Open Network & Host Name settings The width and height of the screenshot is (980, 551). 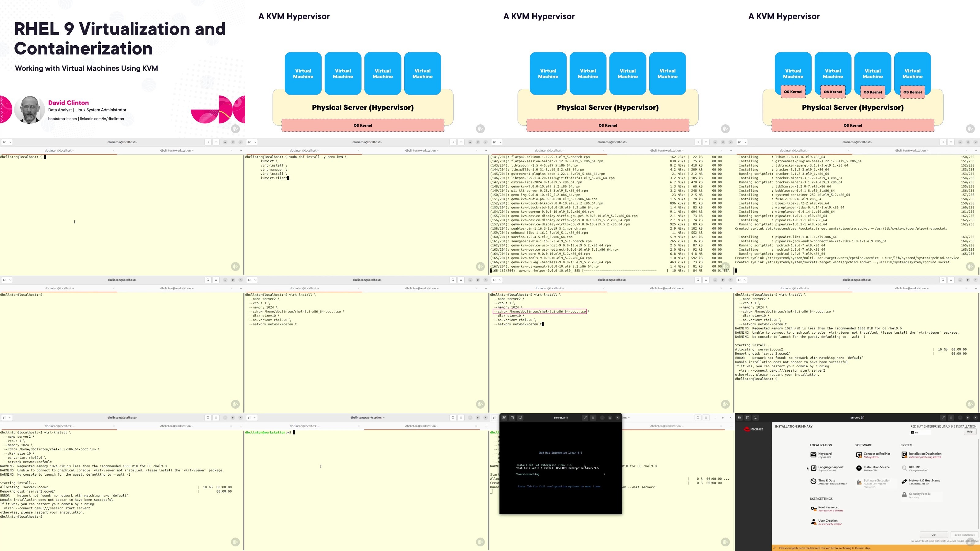[x=921, y=482]
